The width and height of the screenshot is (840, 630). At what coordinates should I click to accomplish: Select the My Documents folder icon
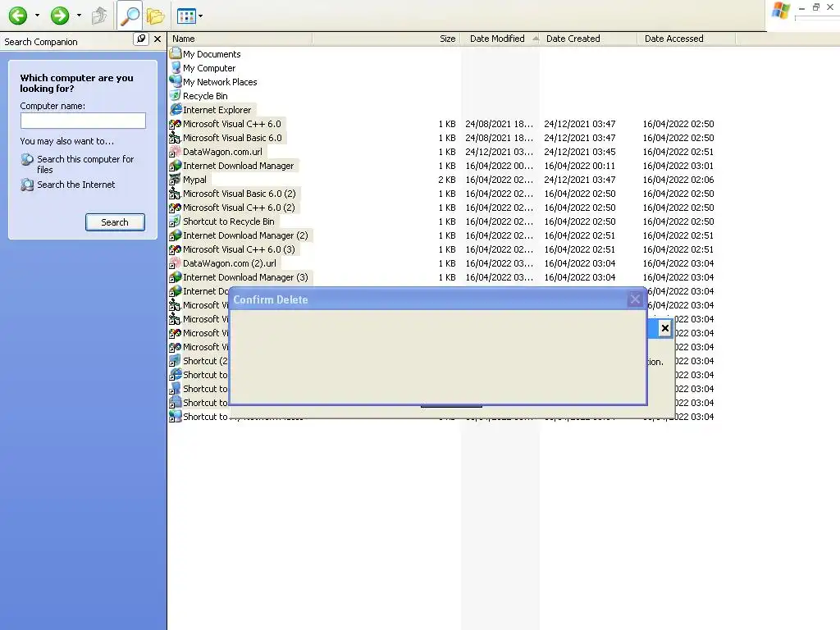pyautogui.click(x=176, y=53)
